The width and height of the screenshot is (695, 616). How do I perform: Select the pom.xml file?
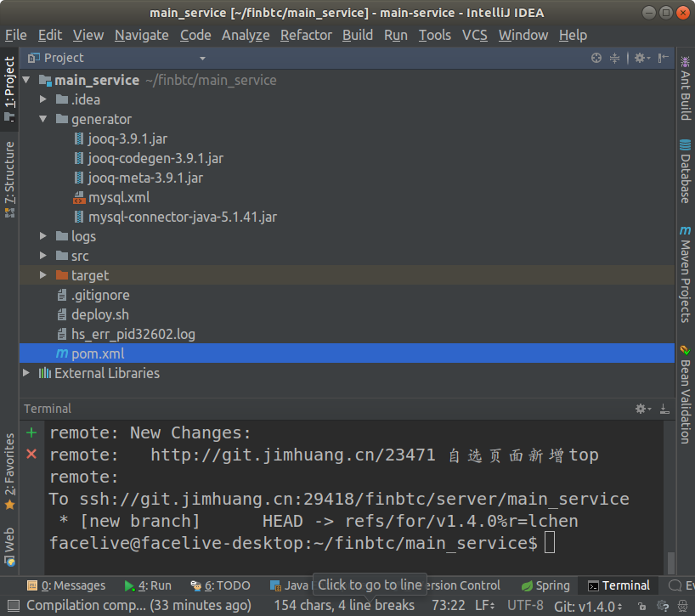tap(347, 353)
